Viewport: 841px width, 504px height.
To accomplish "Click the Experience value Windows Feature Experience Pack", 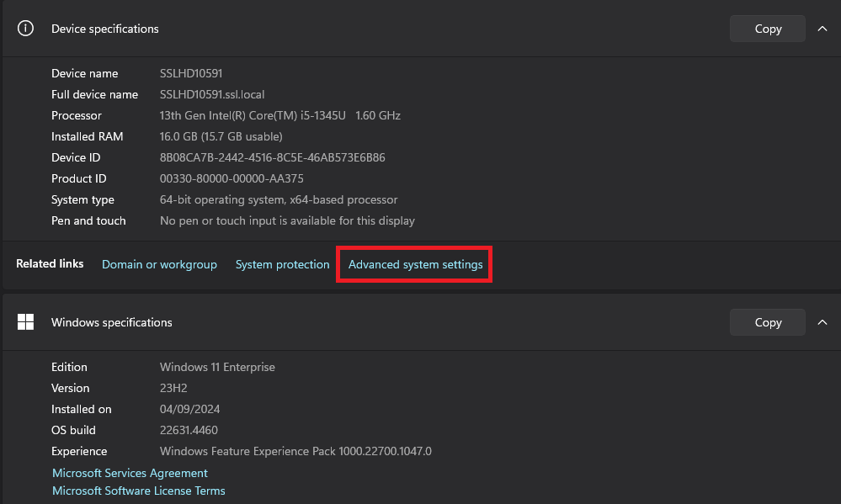I will pyautogui.click(x=295, y=452).
